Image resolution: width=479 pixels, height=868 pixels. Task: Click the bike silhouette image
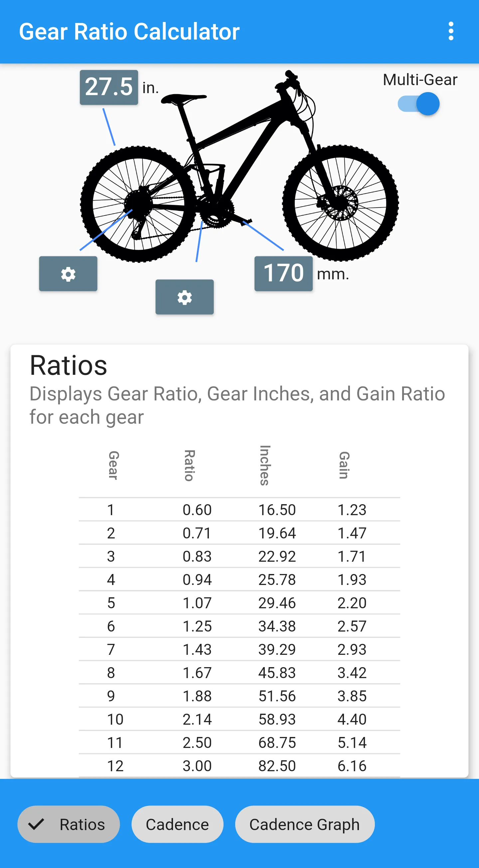pyautogui.click(x=239, y=166)
